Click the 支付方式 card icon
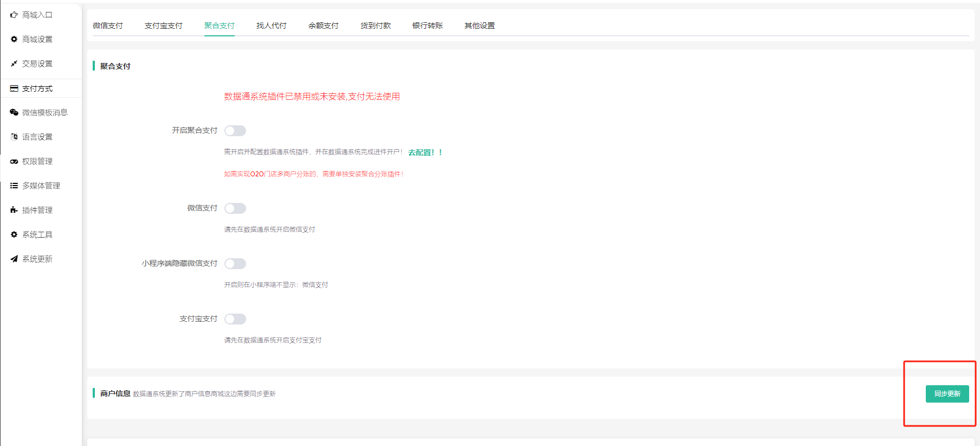This screenshot has width=980, height=446. (x=14, y=88)
